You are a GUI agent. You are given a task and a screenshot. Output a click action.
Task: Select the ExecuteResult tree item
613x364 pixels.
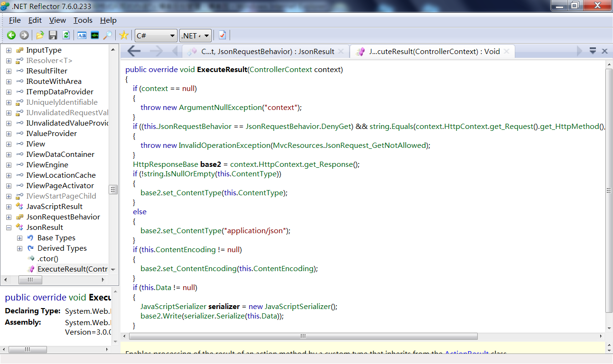[73, 269]
